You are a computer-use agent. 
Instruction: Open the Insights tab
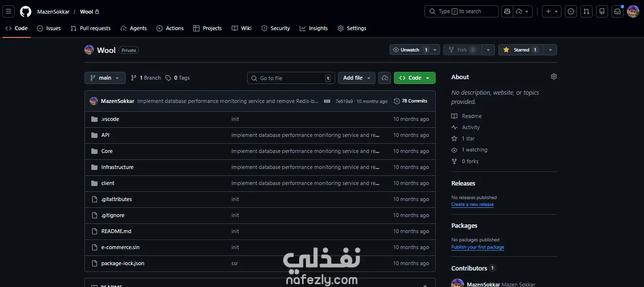[314, 28]
